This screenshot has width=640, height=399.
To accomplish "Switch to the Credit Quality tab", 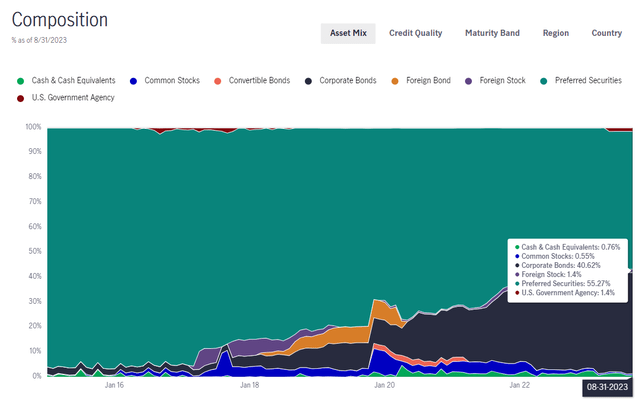I will 416,33.
